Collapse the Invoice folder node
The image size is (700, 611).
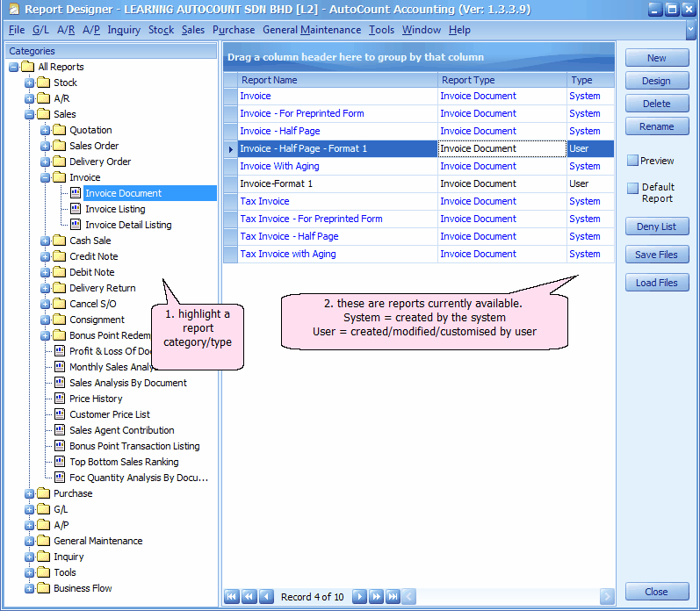pyautogui.click(x=45, y=177)
